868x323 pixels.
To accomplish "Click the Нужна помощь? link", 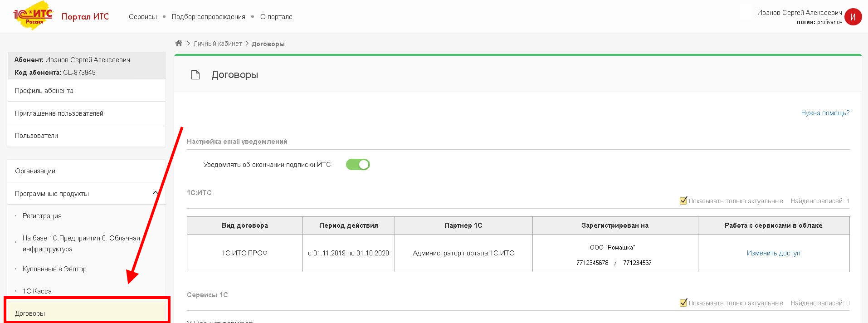I will point(825,113).
